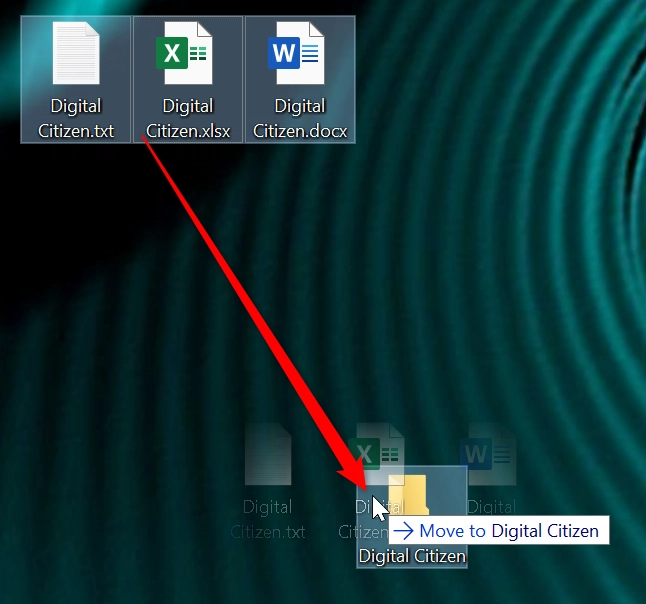Click the yellow Digital Citizen folder icon
Screen dimensions: 646x604
tap(410, 494)
